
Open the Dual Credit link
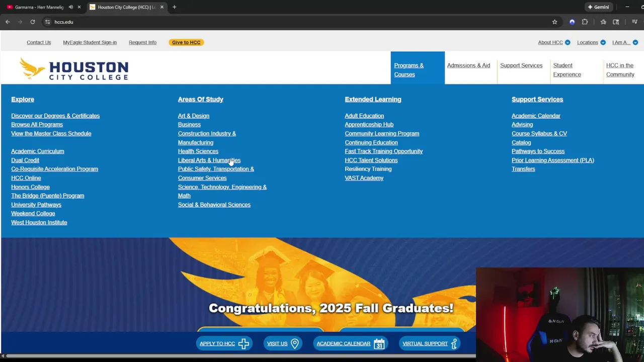pyautogui.click(x=25, y=160)
